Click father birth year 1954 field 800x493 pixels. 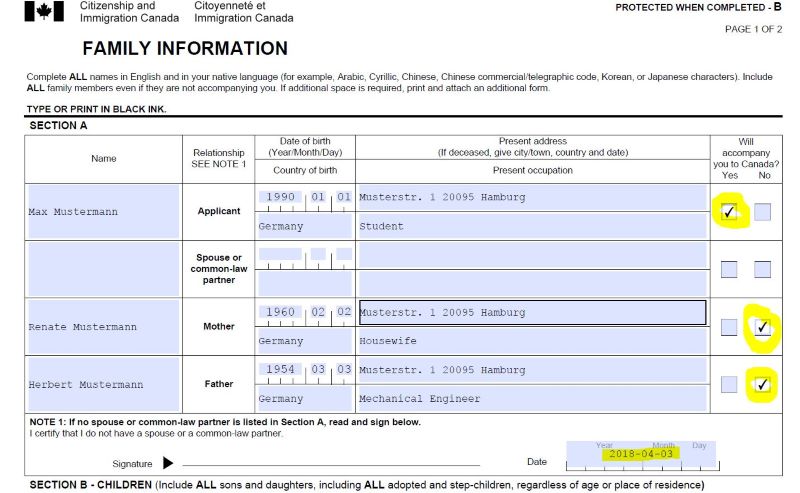(x=280, y=369)
